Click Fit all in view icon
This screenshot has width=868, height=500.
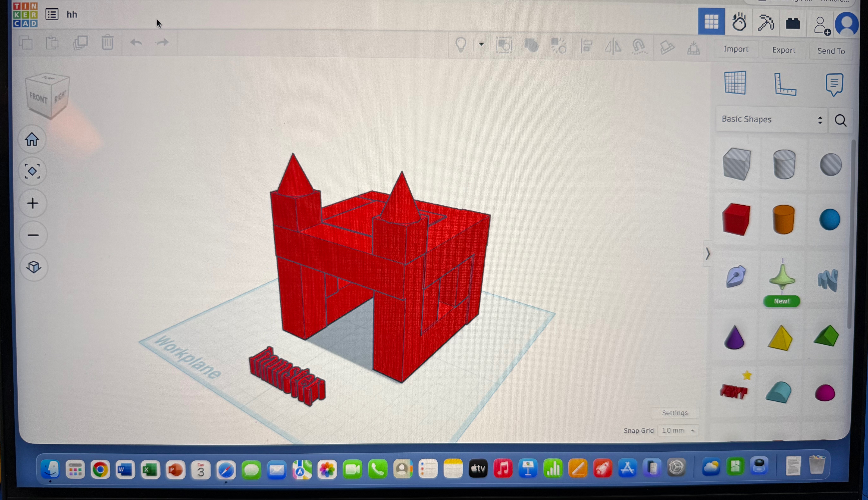pyautogui.click(x=32, y=171)
